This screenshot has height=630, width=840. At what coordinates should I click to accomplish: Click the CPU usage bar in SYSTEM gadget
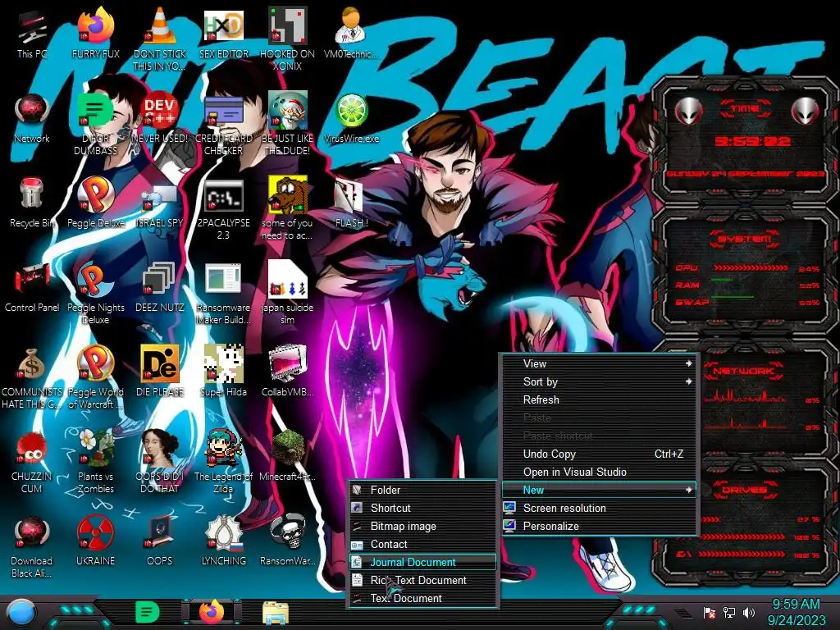coord(751,267)
